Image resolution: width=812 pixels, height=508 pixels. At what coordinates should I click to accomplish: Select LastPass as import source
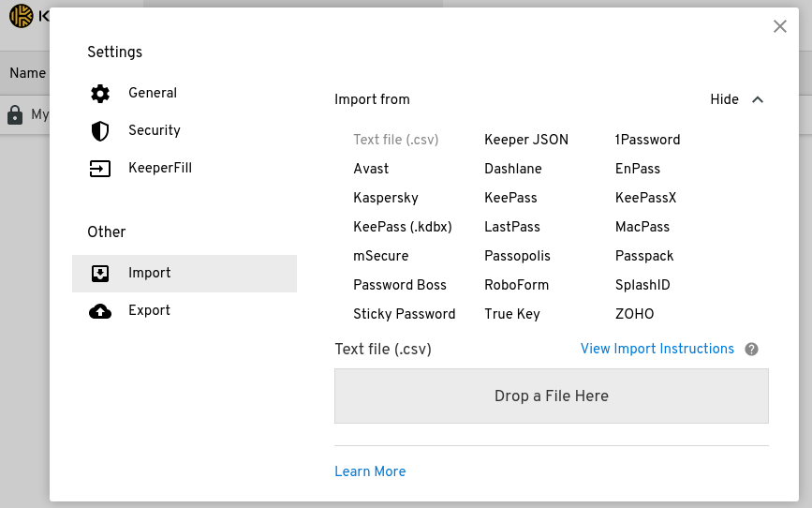[512, 227]
